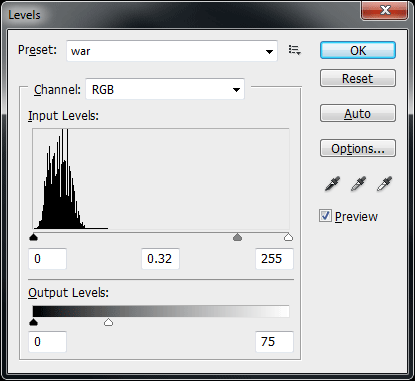The width and height of the screenshot is (415, 381).
Task: Click the gamma field showing 0.32
Action: [161, 259]
